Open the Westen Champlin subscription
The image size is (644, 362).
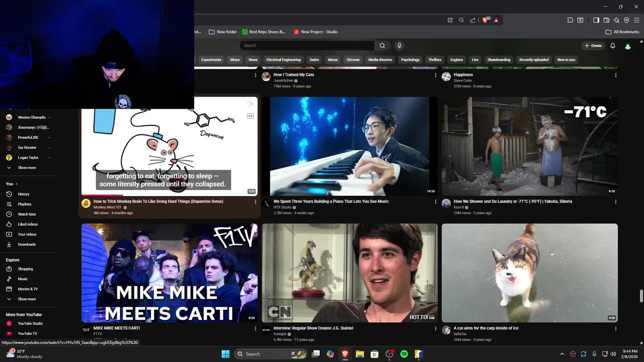(28, 118)
